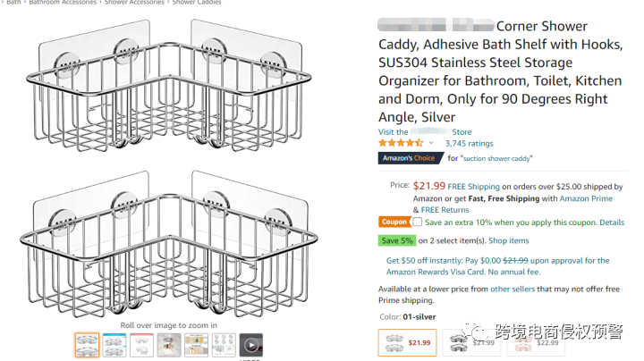Screen dimensions: 644x361
Task: Tick the 10% coupon checkbox
Action: coord(417,222)
